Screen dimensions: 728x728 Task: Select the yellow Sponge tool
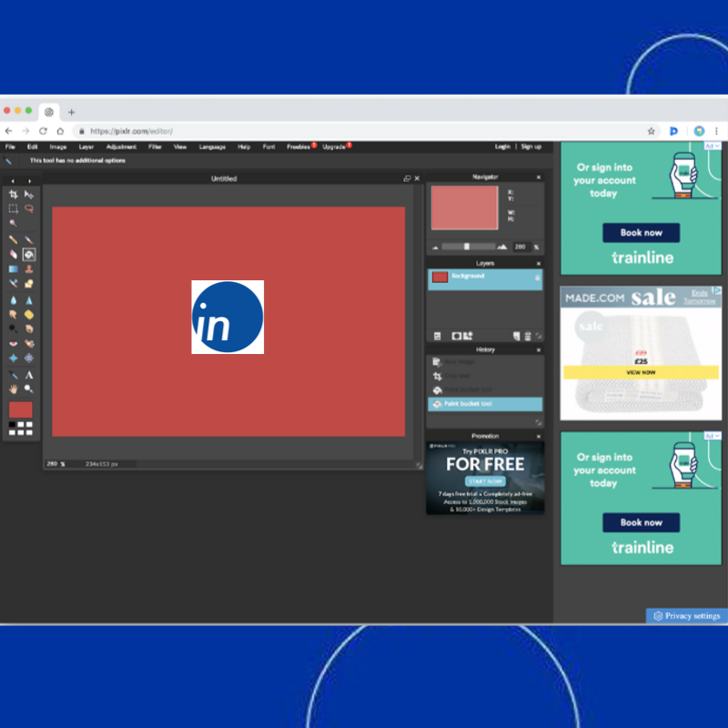point(29,315)
